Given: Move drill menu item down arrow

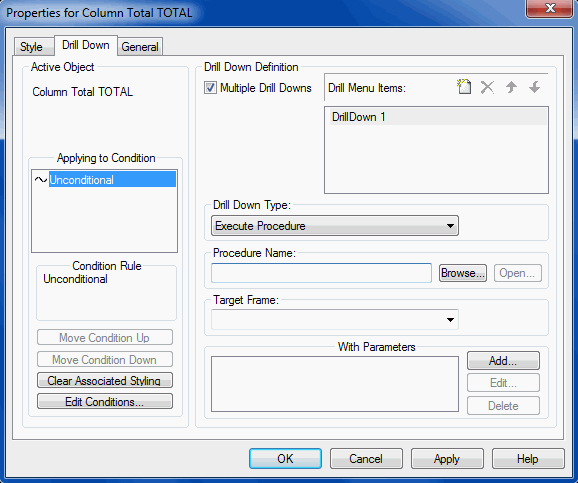Looking at the screenshot, I should pyautogui.click(x=534, y=87).
